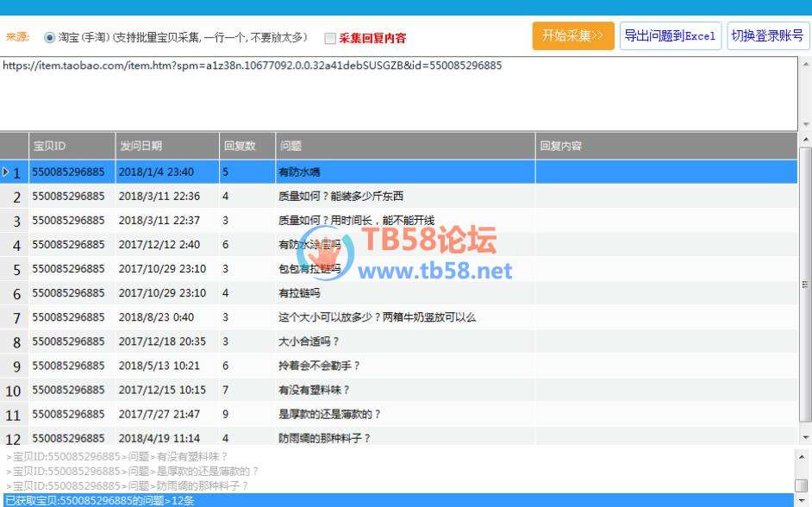Viewport: 812px width, 507px height.
Task: Enable the 采集回复内容 checkbox
Action: 330,38
